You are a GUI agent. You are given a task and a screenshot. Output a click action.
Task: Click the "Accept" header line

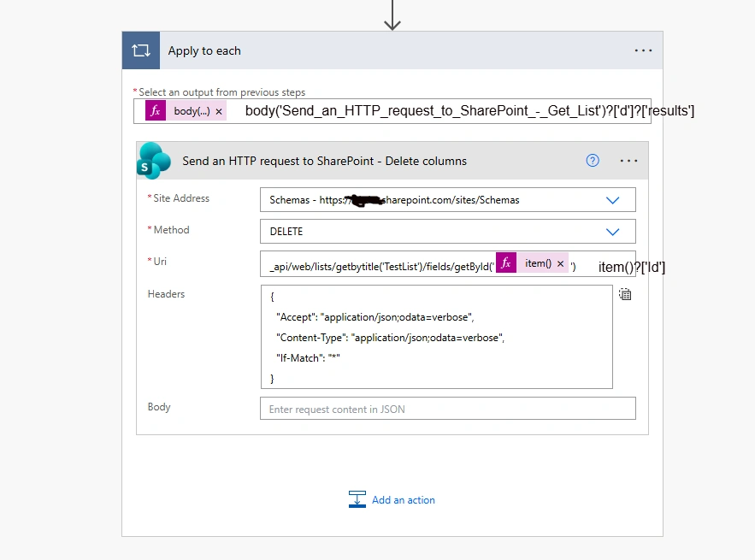click(x=375, y=317)
